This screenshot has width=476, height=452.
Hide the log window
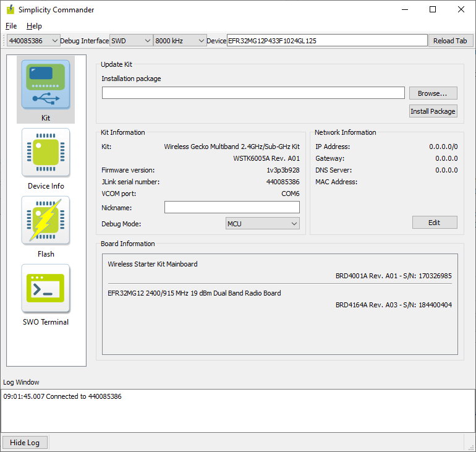pyautogui.click(x=25, y=443)
